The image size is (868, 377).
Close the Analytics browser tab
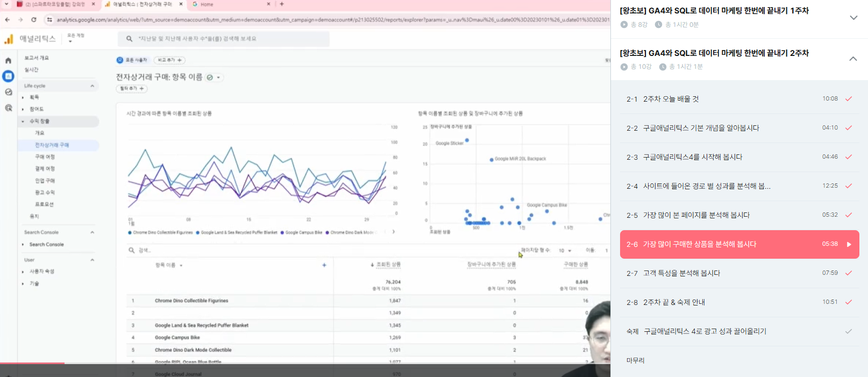click(x=181, y=4)
